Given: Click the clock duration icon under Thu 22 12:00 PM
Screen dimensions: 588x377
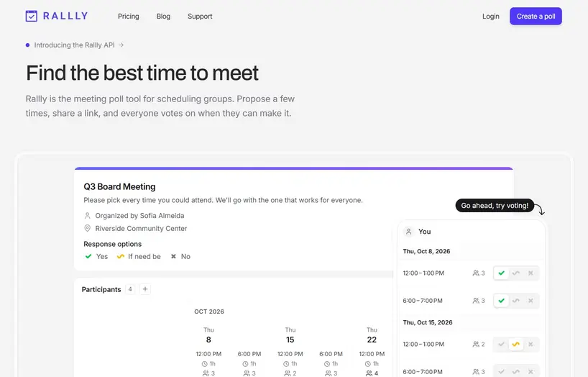Looking at the screenshot, I should pos(367,364).
